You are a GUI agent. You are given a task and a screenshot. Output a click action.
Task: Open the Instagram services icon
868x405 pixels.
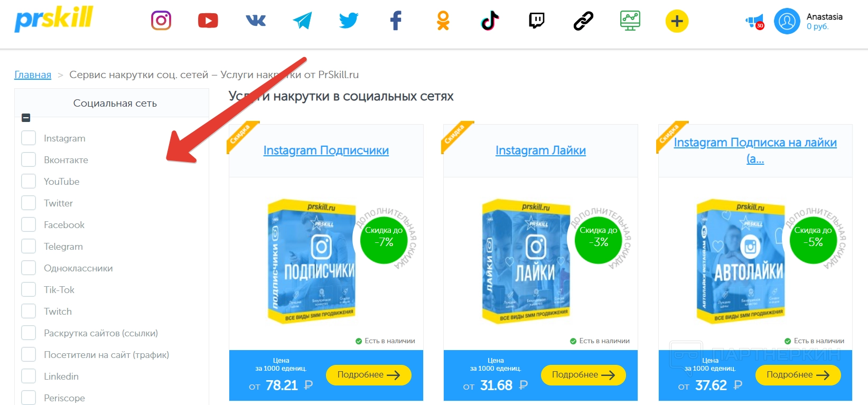point(161,21)
